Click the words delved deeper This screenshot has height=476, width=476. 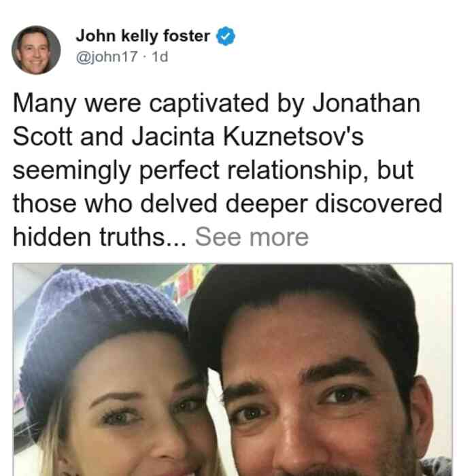coord(224,204)
